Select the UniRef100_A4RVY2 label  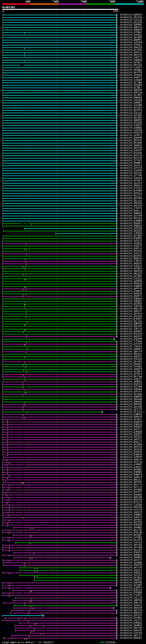[131, 77]
